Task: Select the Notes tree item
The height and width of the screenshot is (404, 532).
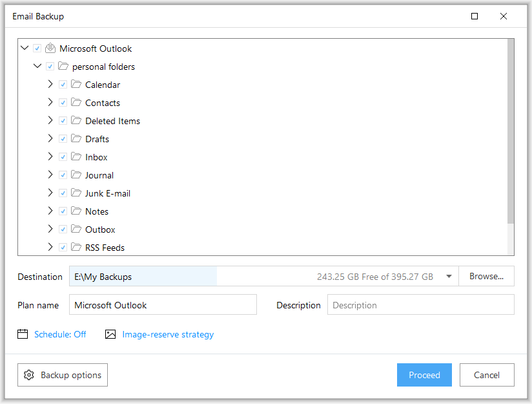Action: pos(97,211)
